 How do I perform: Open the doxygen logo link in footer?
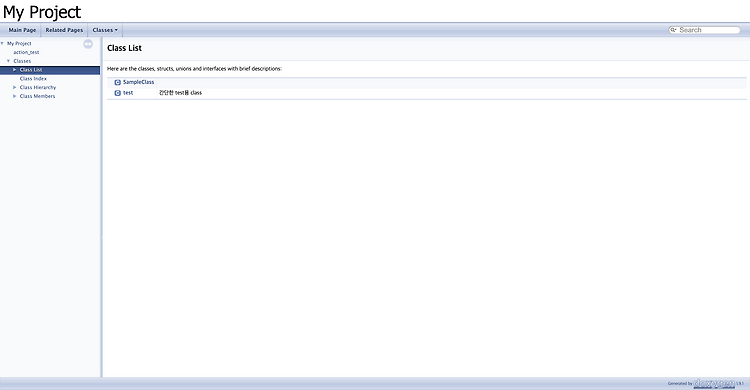tap(714, 383)
